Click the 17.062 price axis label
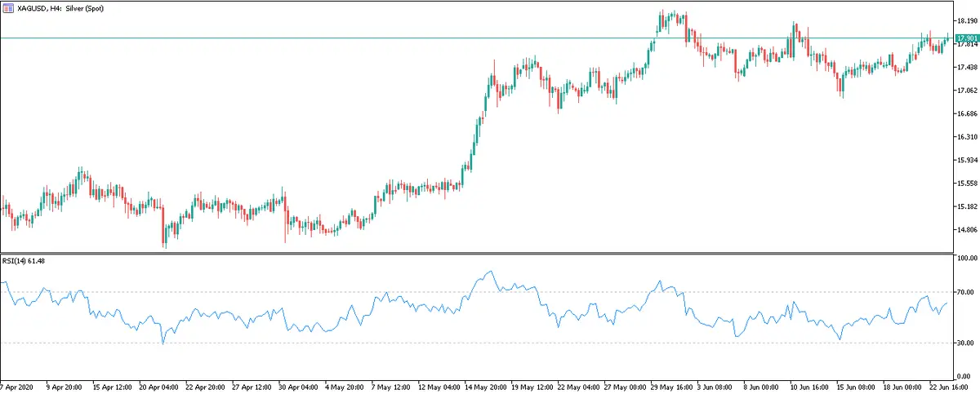Screen dimensions: 980x394 coord(967,91)
